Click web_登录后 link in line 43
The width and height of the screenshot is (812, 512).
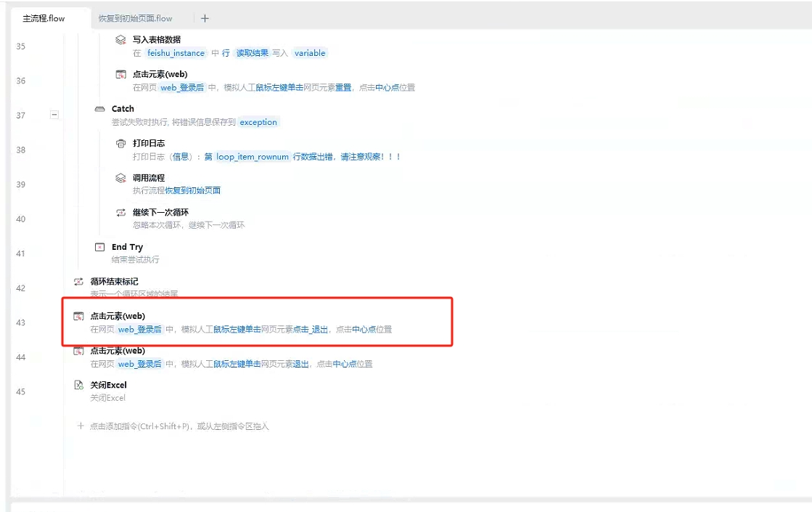coord(140,330)
